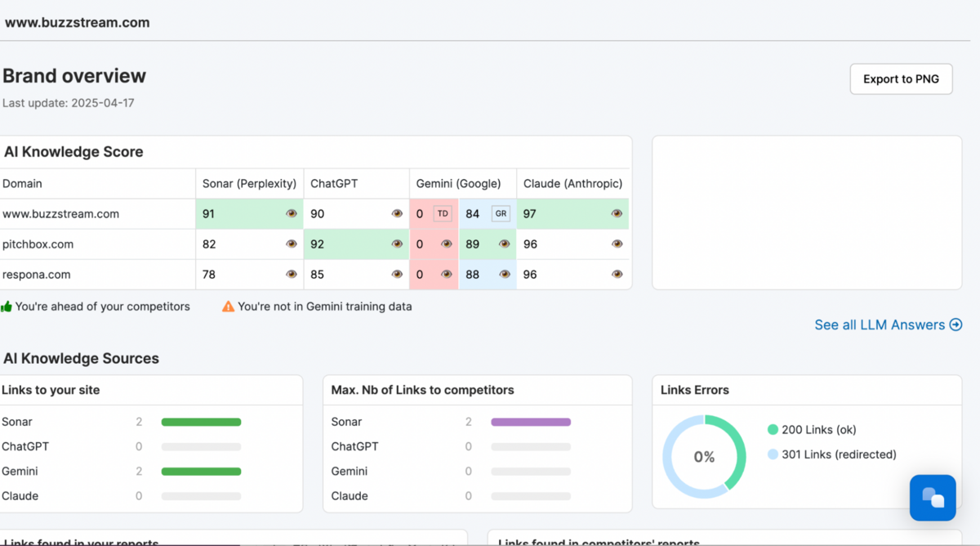Image resolution: width=980 pixels, height=546 pixels.
Task: View respona.com ChatGPT answer via eye icon
Action: [397, 274]
